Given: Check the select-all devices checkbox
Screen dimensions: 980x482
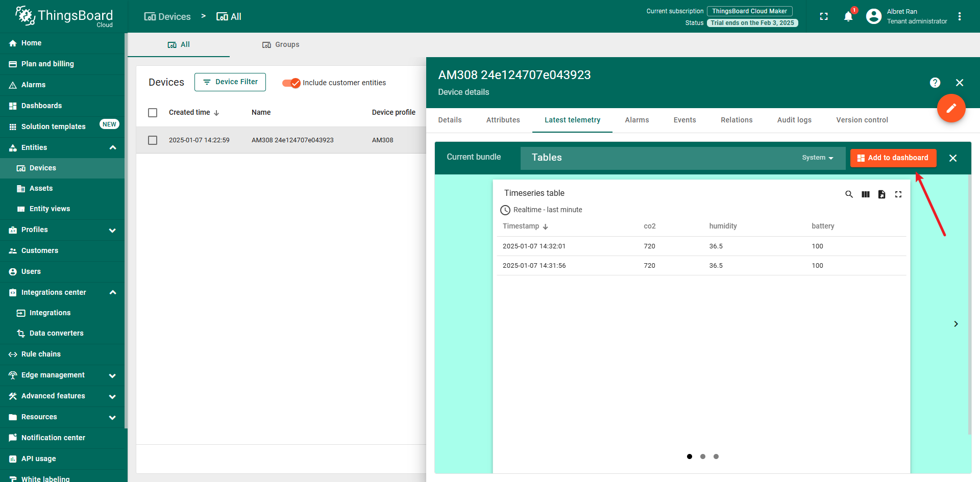Looking at the screenshot, I should coord(153,113).
